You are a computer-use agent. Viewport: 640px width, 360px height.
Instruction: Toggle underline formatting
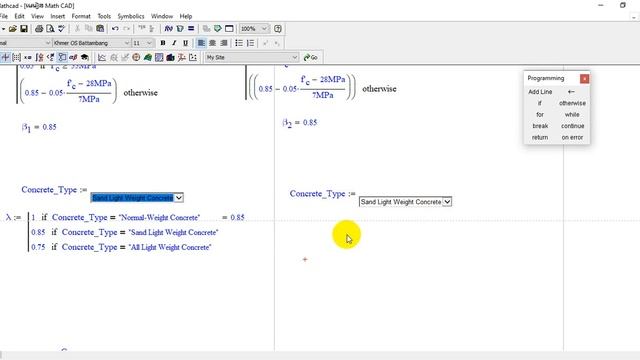185,43
